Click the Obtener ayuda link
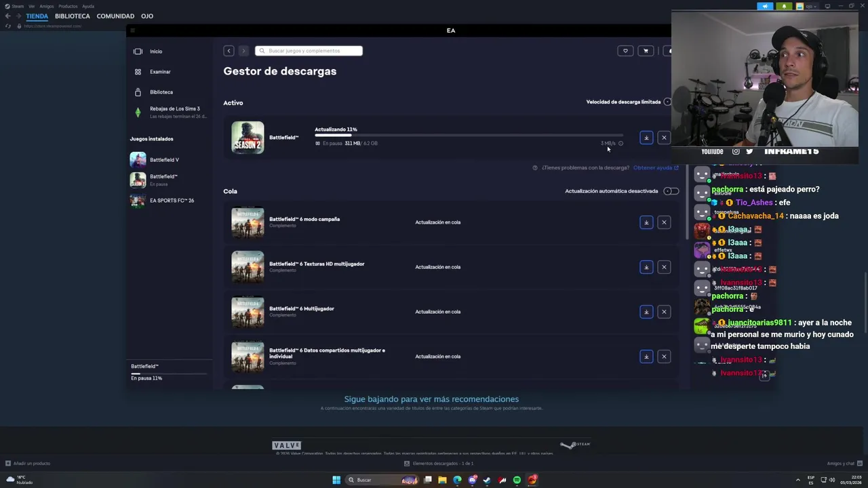 point(656,167)
